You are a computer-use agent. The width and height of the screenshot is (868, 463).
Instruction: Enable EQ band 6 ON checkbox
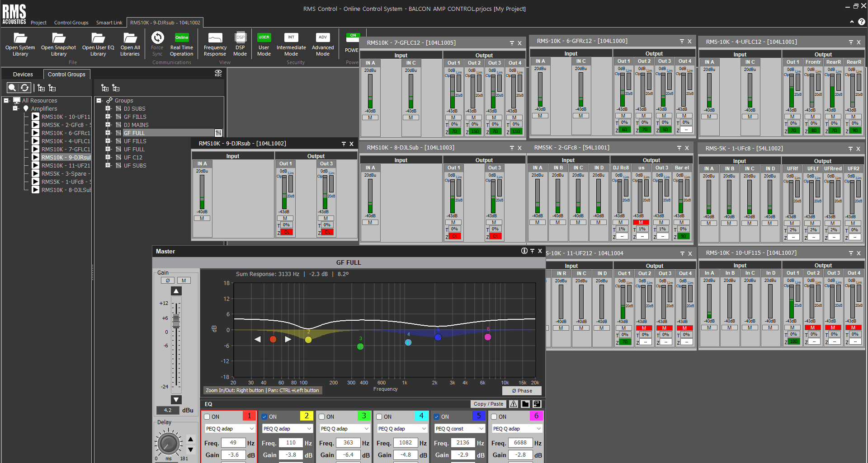[494, 416]
